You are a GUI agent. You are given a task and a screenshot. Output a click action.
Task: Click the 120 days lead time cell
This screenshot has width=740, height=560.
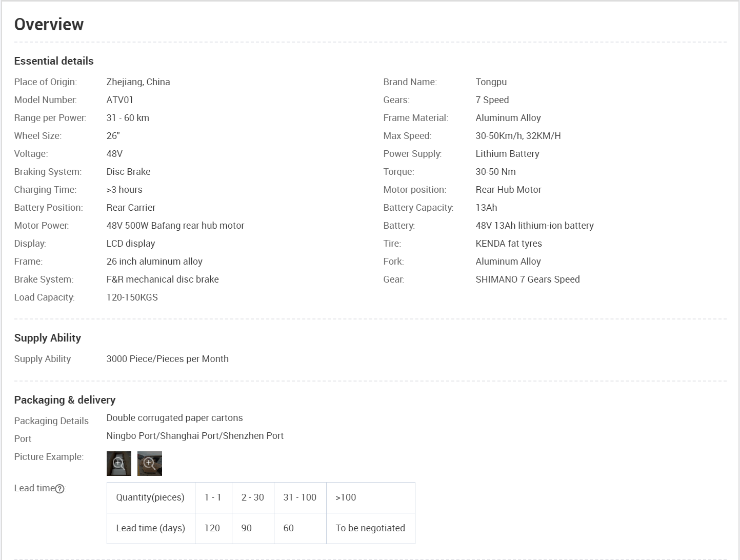(x=212, y=528)
